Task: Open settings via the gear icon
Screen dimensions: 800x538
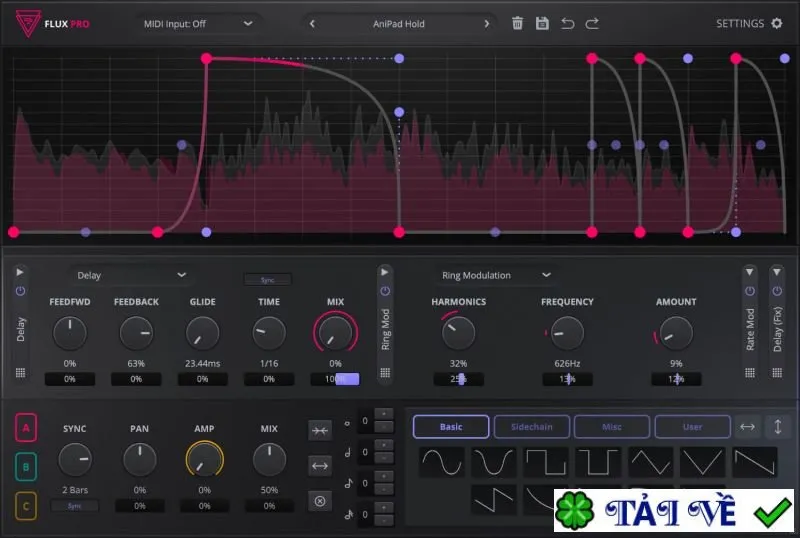Action: (x=777, y=23)
